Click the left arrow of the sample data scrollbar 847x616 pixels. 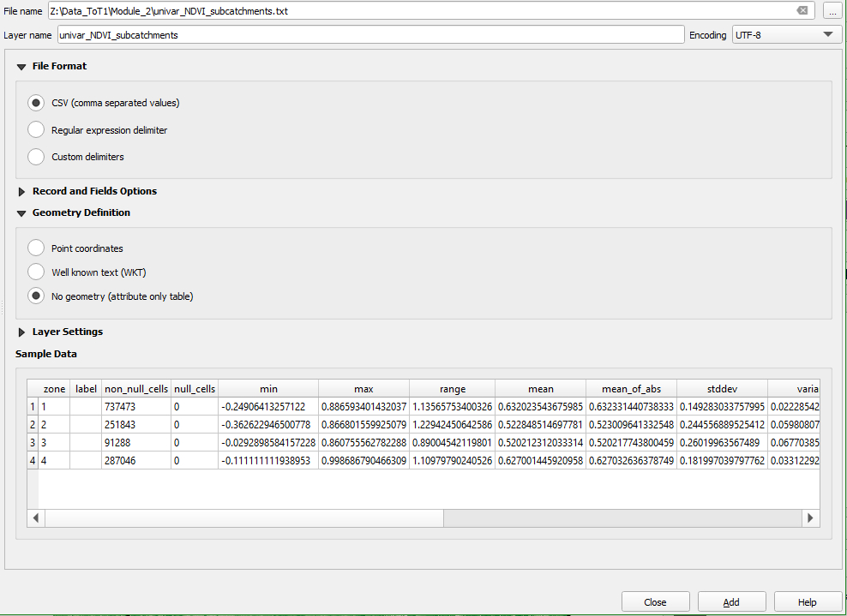pos(35,517)
